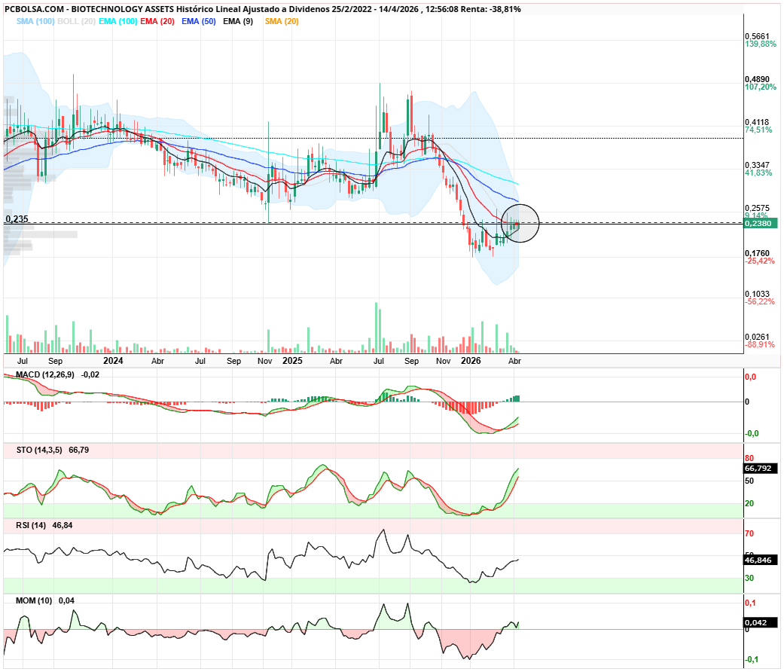Open the RSI (14) indicator label
Viewport: 784px width, 672px height.
click(32, 525)
